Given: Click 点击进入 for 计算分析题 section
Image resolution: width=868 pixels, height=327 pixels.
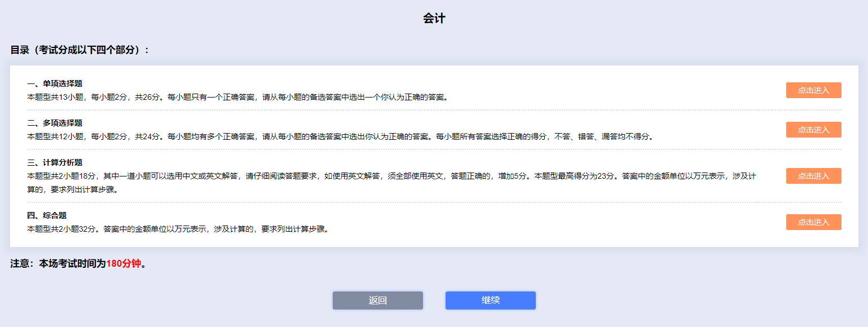Looking at the screenshot, I should (813, 175).
